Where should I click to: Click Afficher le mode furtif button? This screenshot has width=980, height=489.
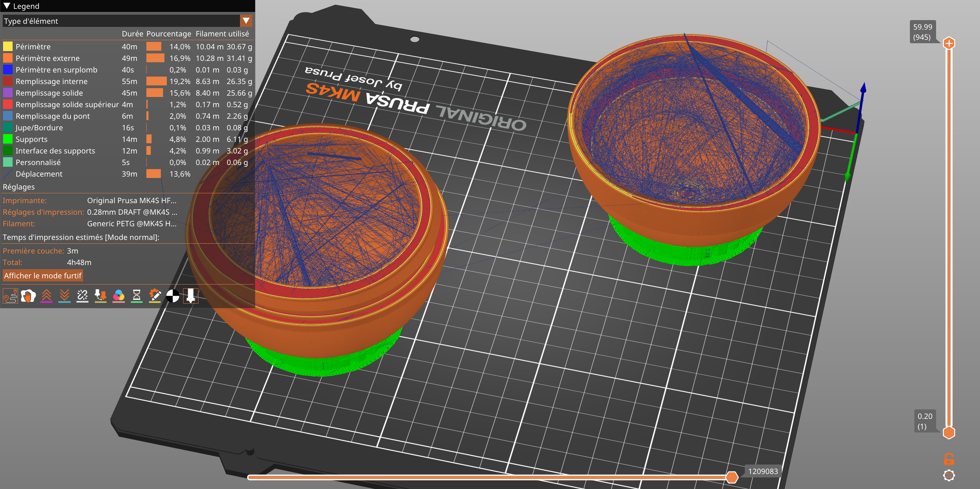coord(43,276)
